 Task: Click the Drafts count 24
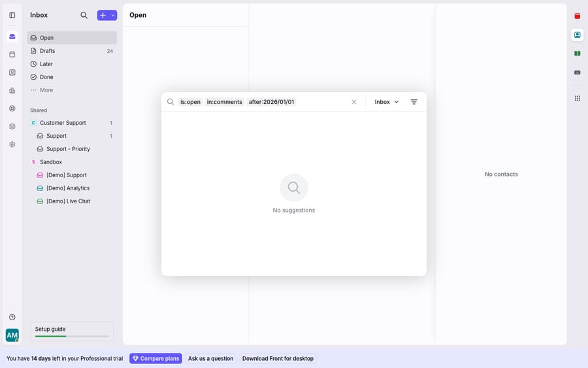[x=110, y=51]
